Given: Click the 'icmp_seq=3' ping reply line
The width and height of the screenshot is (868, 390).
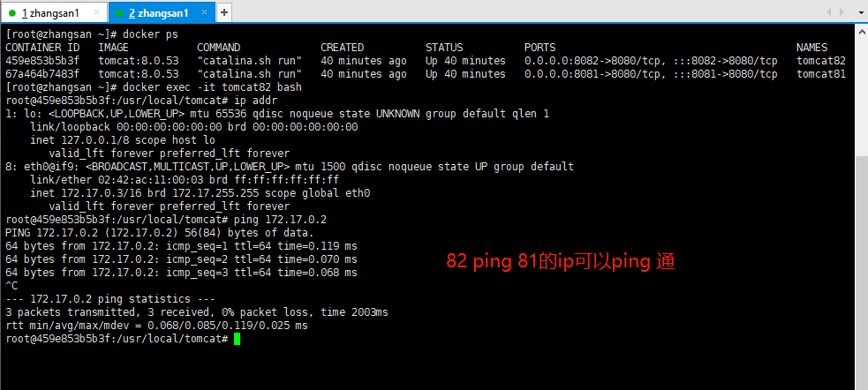Looking at the screenshot, I should (182, 273).
